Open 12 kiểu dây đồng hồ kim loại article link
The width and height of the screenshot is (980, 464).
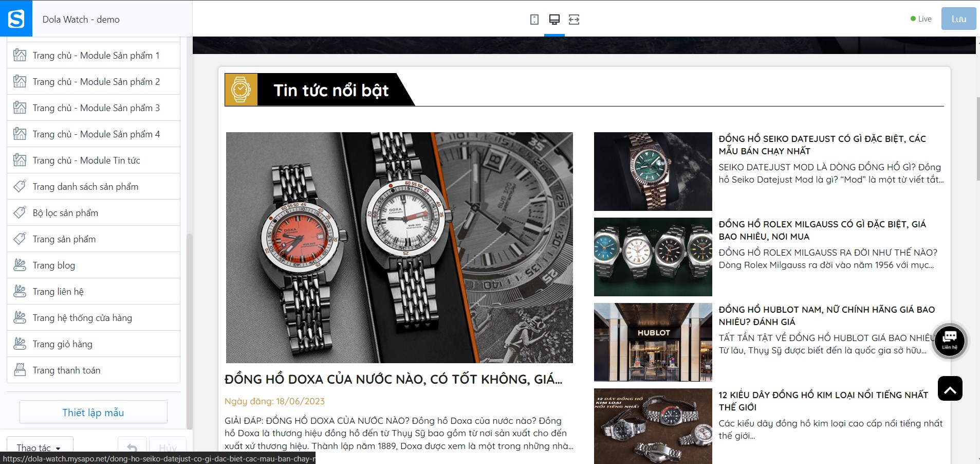tap(823, 401)
